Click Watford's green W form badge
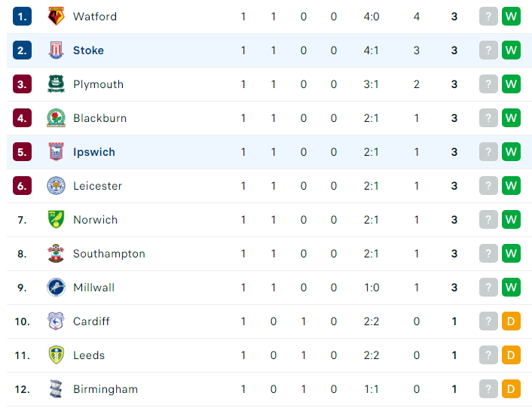 (x=511, y=17)
